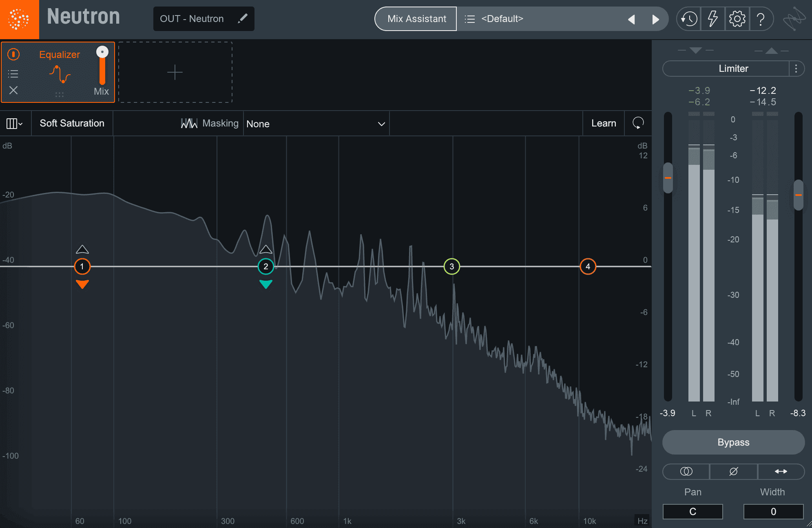812x528 pixels.
Task: Click the teal down triangle below node 2
Action: pos(266,284)
